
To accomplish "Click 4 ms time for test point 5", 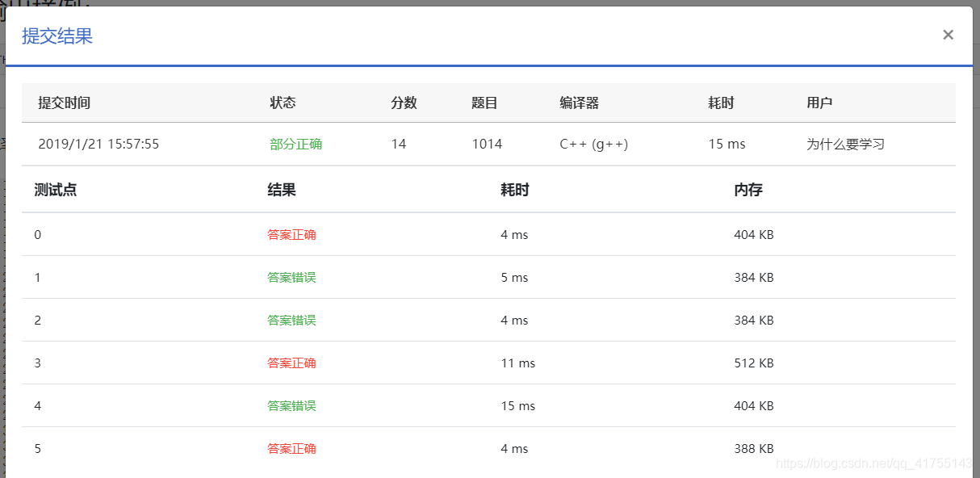I will pos(514,449).
